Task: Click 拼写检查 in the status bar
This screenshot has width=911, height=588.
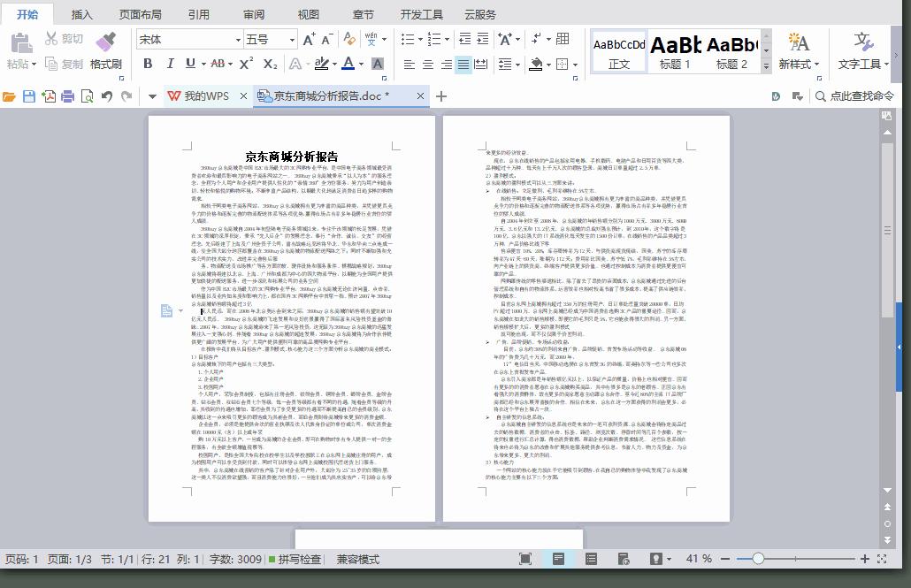Action: coord(295,559)
